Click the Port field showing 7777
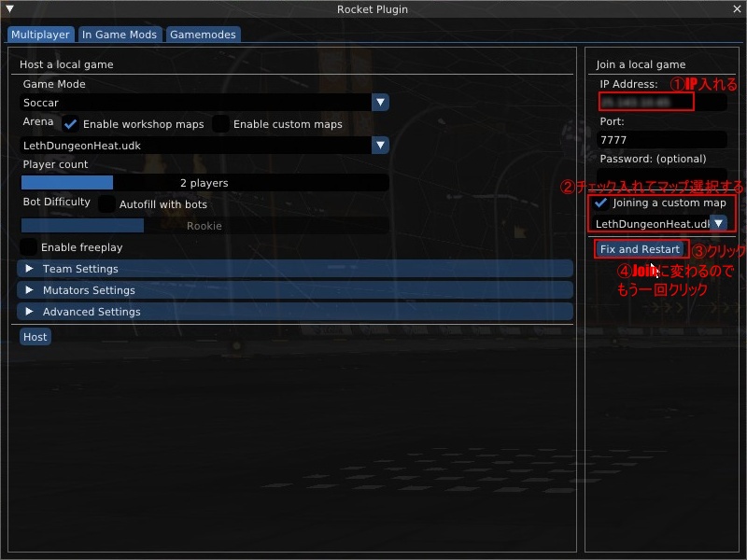Screen dimensions: 747x560 click(662, 139)
